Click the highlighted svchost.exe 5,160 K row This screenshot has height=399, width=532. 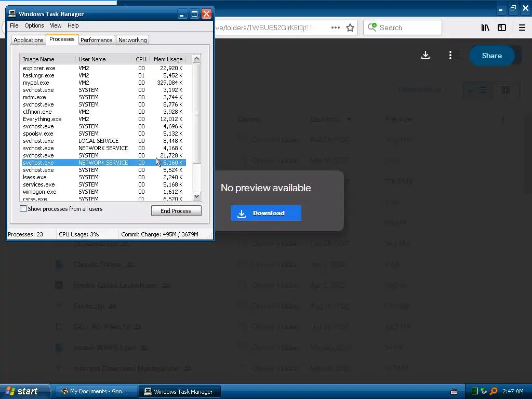tap(104, 163)
